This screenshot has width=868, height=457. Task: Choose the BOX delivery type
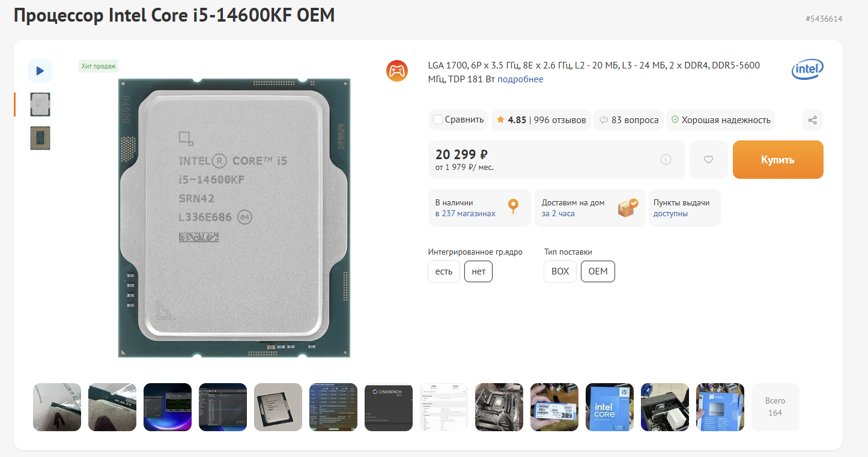560,271
